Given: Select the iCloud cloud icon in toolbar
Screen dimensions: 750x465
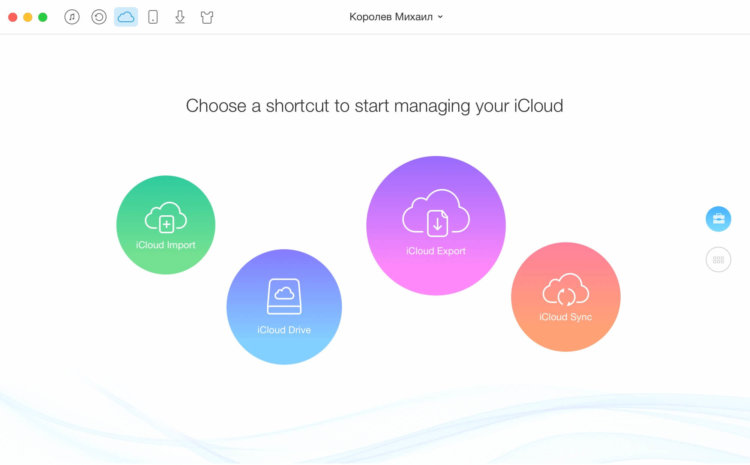Looking at the screenshot, I should click(126, 17).
